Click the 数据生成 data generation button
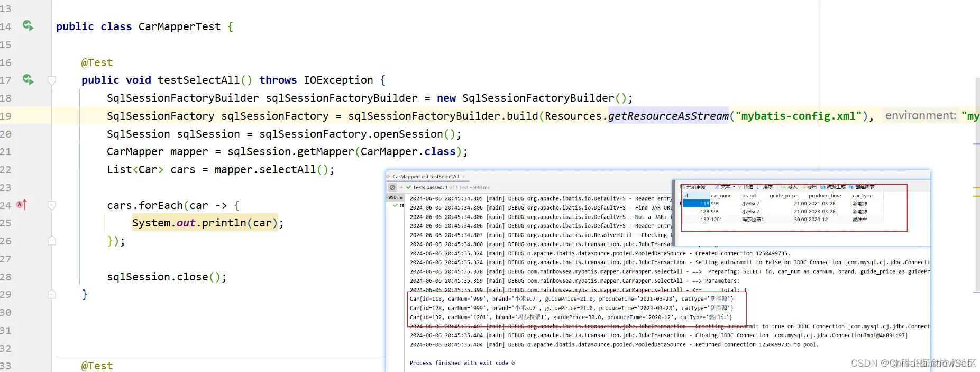Viewport: 980px width, 372px height. [x=833, y=187]
